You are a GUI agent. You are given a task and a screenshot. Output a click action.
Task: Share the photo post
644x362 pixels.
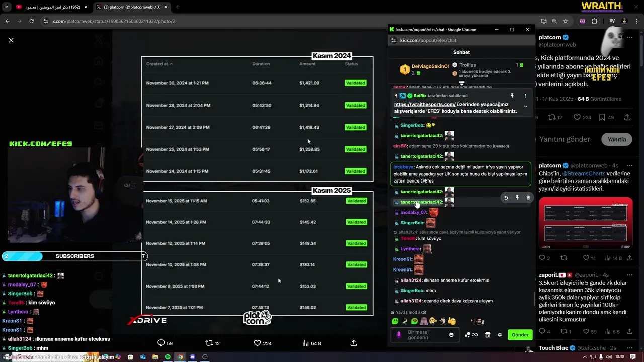pos(354,343)
